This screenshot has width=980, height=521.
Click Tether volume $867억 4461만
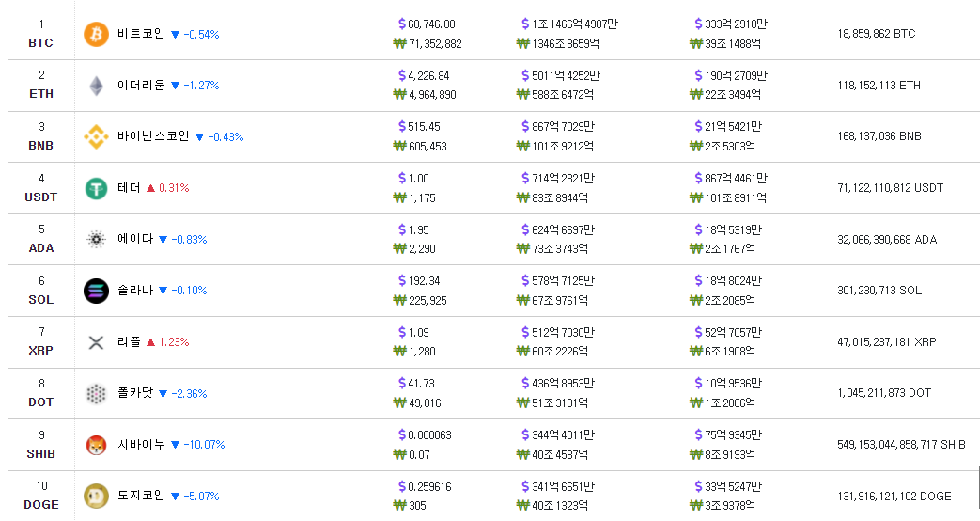731,179
